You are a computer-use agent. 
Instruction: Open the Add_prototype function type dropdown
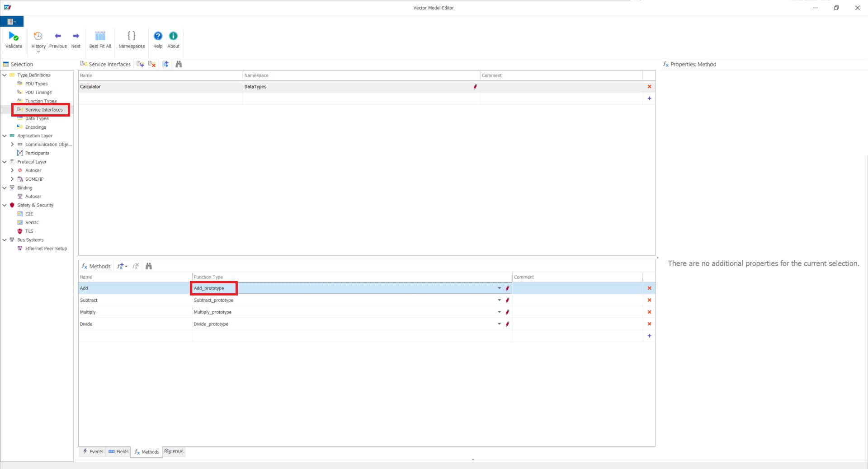[499, 288]
